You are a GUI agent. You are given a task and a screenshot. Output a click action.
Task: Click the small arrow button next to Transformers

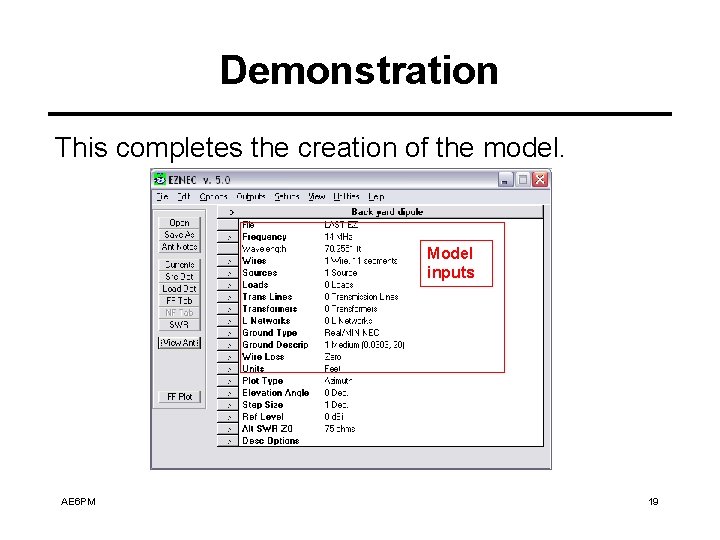[228, 309]
